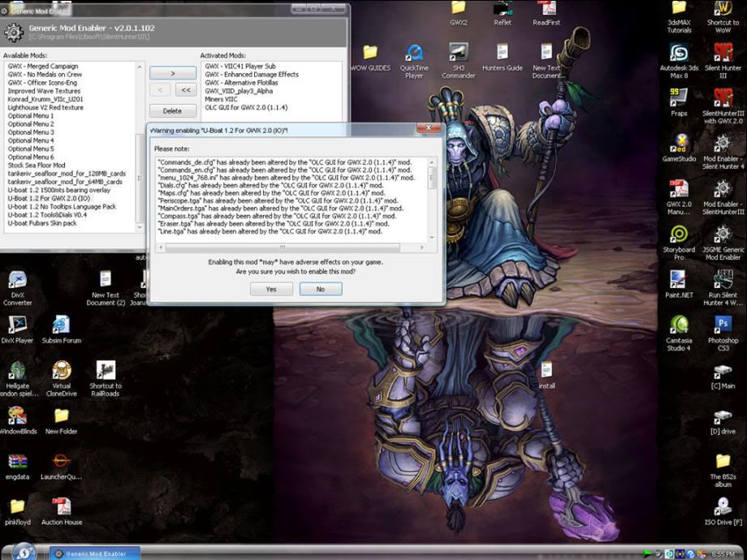Select 'Stock Sea Floor Mod' entry
747x560 pixels.
coord(37,166)
